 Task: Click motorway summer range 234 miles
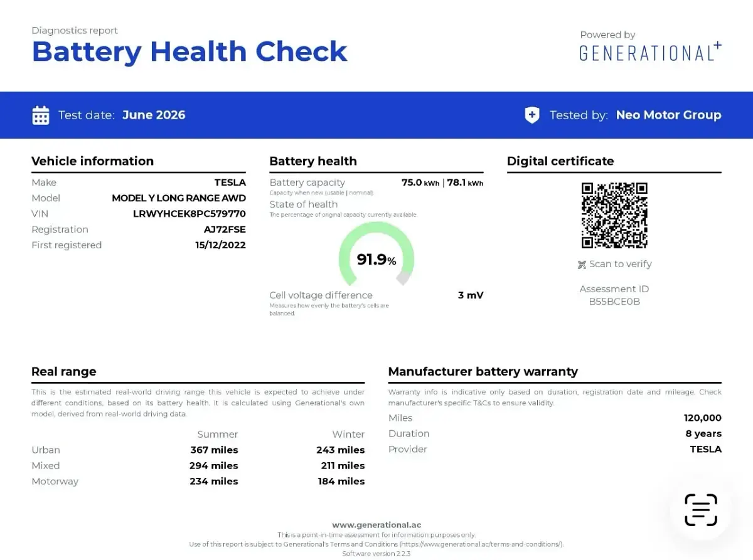[214, 481]
